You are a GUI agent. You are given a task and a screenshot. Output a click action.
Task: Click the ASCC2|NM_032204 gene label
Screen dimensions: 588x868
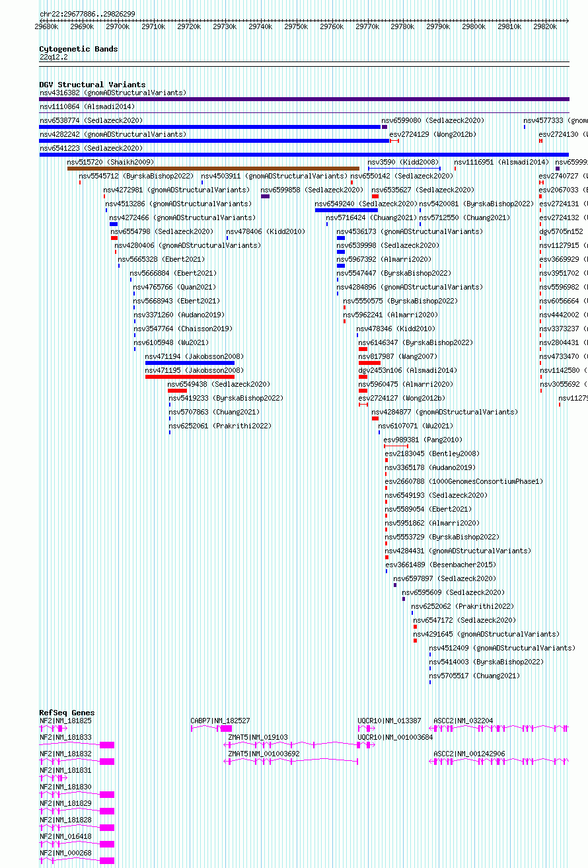463,721
